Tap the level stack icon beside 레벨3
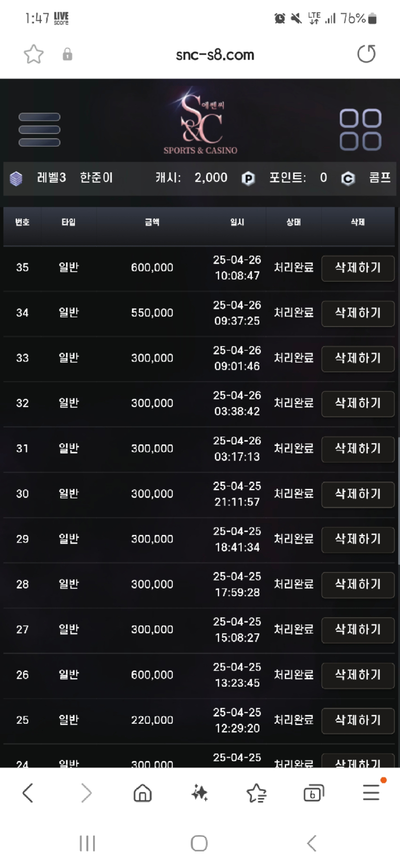This screenshot has height=868, width=400. (16, 178)
